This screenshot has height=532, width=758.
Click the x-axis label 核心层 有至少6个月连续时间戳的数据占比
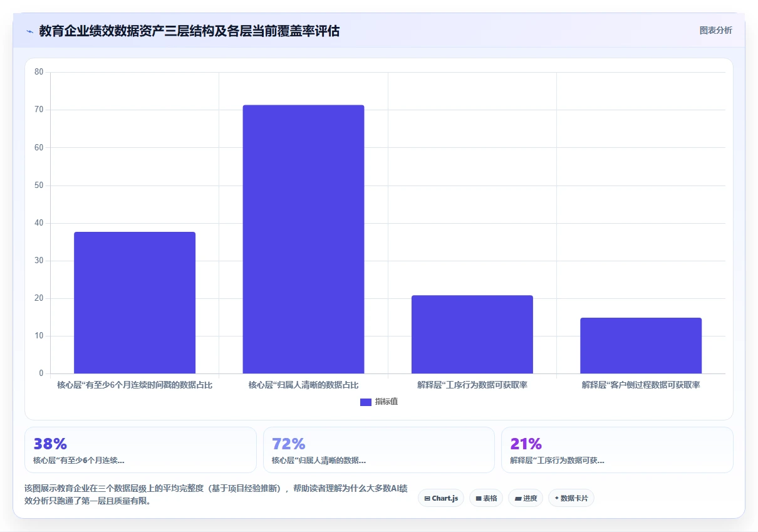click(135, 385)
